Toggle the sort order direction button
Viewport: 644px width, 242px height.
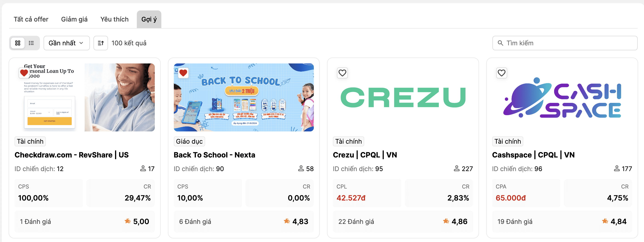coord(101,43)
